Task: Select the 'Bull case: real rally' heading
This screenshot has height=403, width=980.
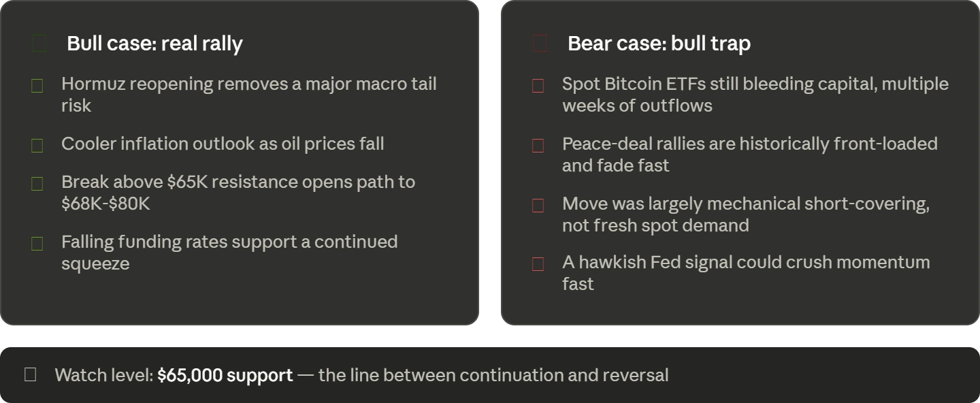Action: coord(154,44)
